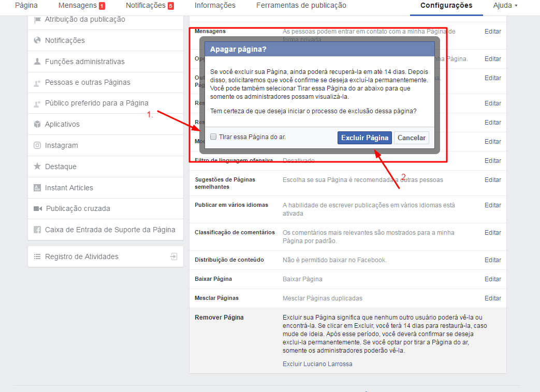This screenshot has width=540, height=392.
Task: Open the Instagram sidebar item
Action: click(106, 145)
